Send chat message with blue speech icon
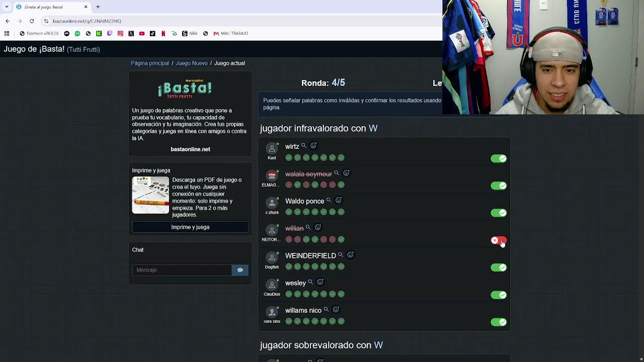 coord(240,270)
